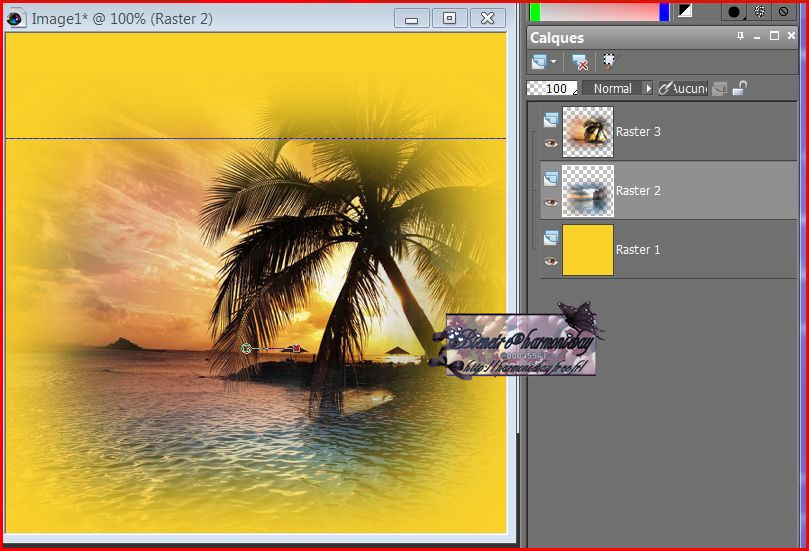This screenshot has height=551, width=809.
Task: Select the texture style button
Action: click(759, 11)
